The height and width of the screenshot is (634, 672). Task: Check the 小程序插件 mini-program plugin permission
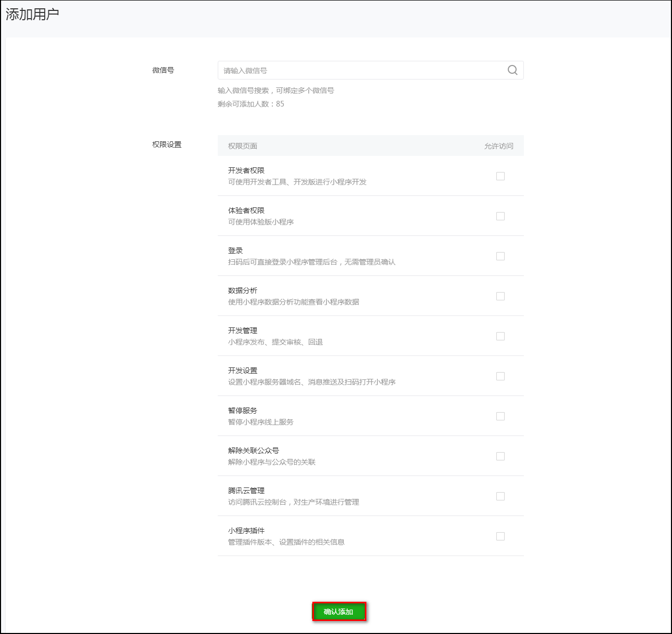[500, 536]
